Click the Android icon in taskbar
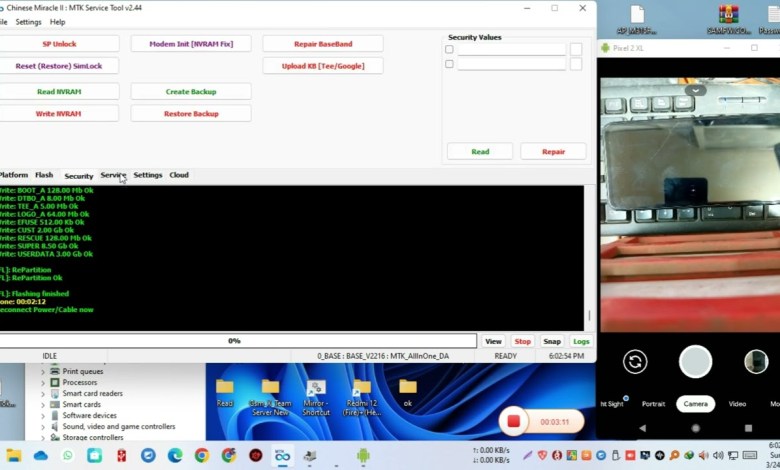Screen dimensions: 780x470 coord(363,455)
